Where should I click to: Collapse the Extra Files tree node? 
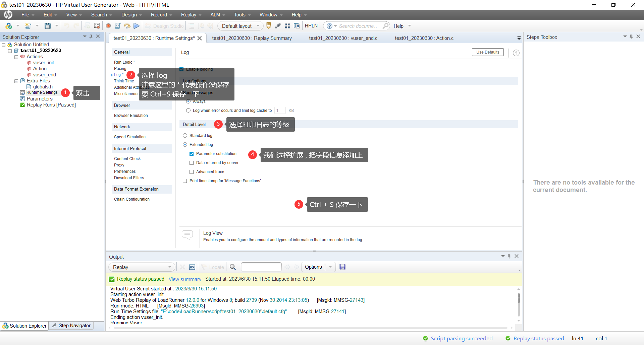16,81
